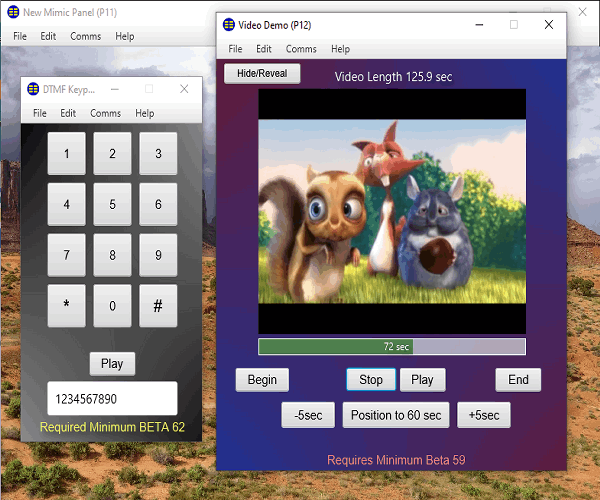Tap keypad digit 6
The image size is (600, 500).
[x=158, y=204]
